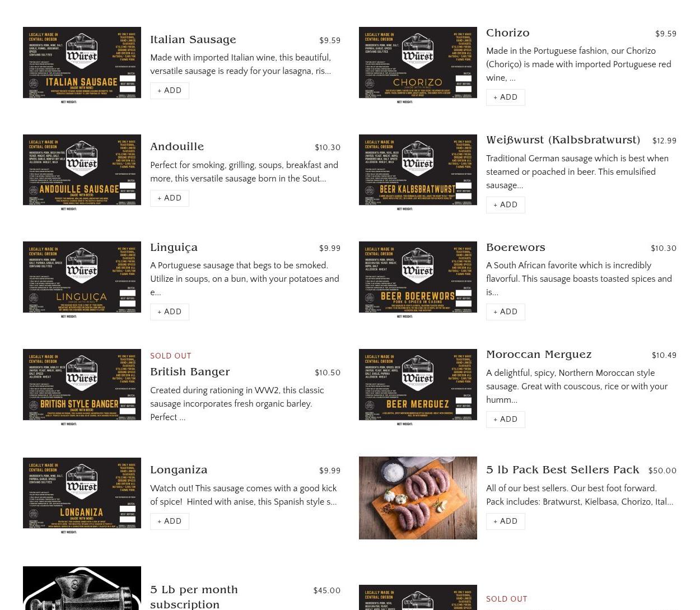Open the British Style Banger thumbnail
Viewport: 700px width, 610px height.
(82, 387)
